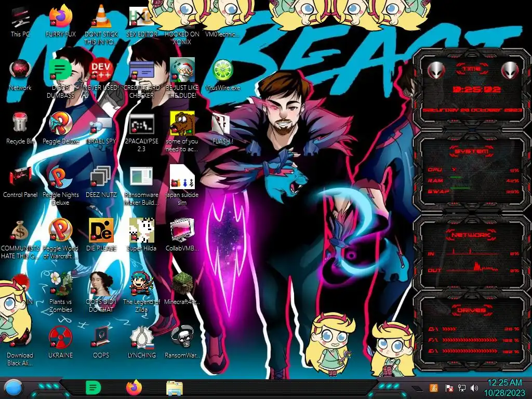This screenshot has height=399, width=532.
Task: Open the COMMUNISTS HATE THIS money bag icon
Action: 20,239
